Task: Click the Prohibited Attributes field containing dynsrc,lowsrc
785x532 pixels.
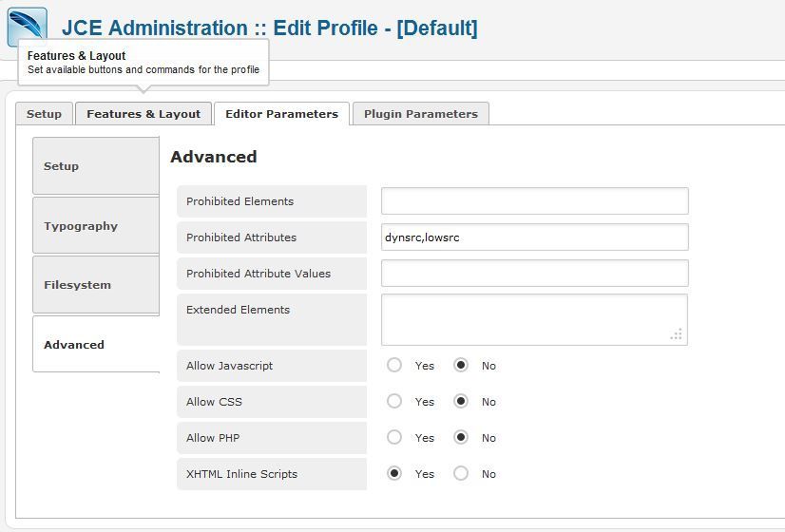Action: [x=535, y=237]
